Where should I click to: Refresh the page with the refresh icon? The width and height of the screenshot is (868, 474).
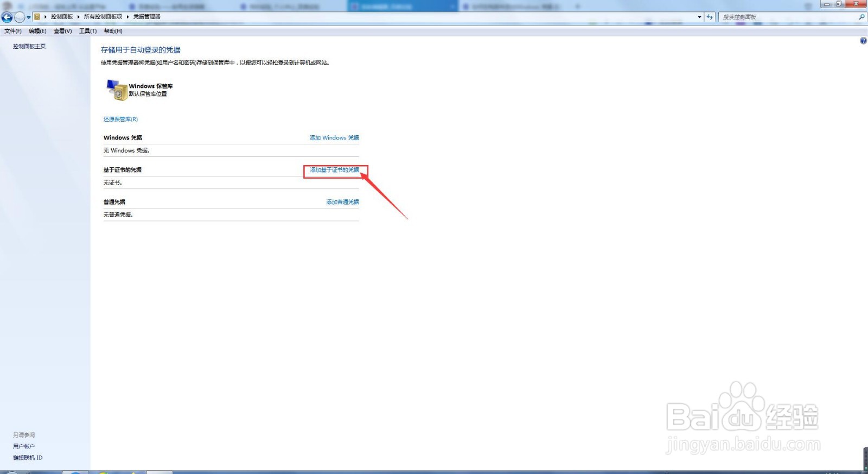tap(710, 17)
